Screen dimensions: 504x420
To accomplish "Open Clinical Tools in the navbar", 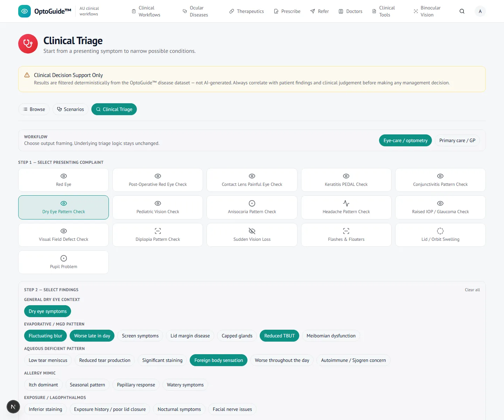I will point(384,11).
